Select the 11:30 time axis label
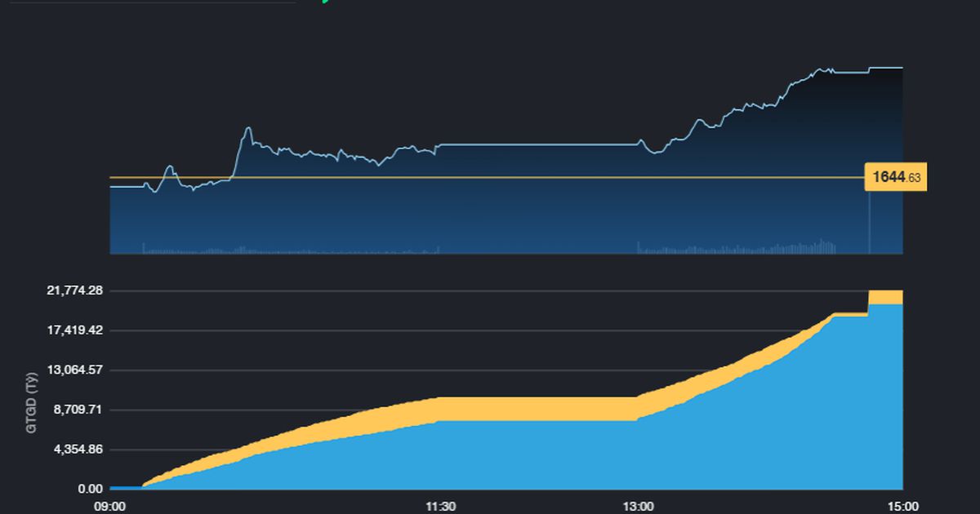The width and height of the screenshot is (980, 514). tap(441, 506)
